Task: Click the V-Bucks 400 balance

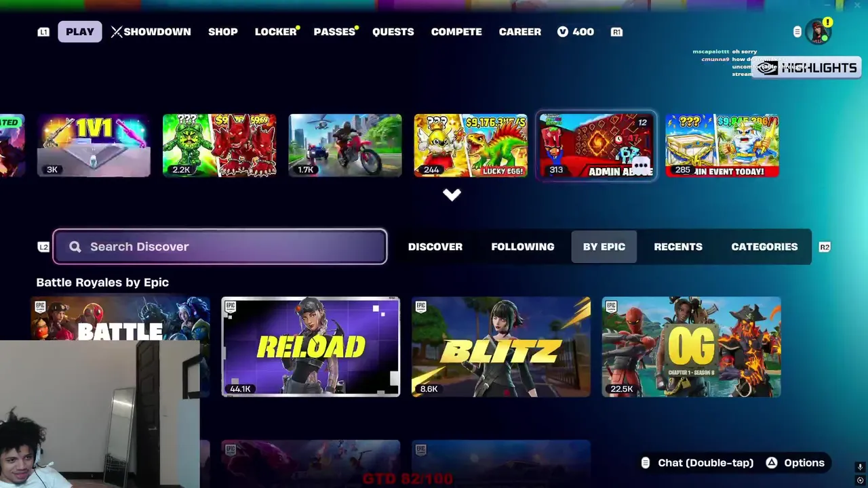Action: click(576, 32)
